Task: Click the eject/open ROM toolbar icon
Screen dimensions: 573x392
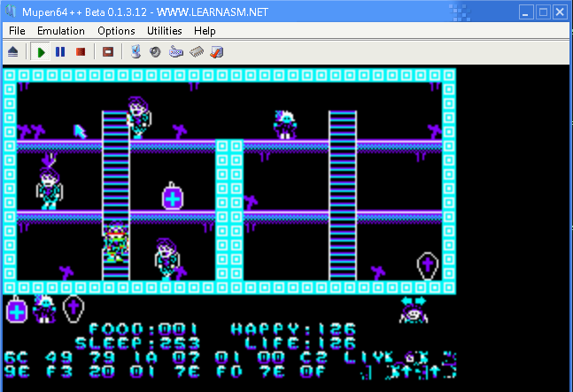Action: pyautogui.click(x=13, y=52)
